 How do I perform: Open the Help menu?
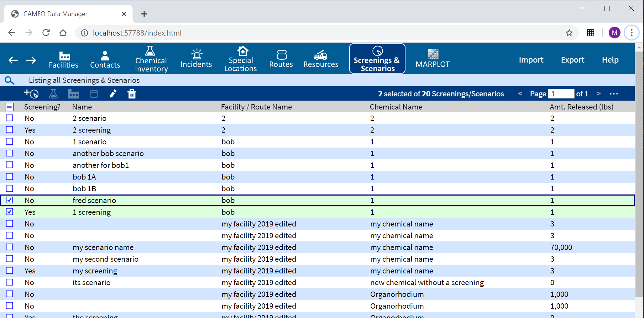610,60
